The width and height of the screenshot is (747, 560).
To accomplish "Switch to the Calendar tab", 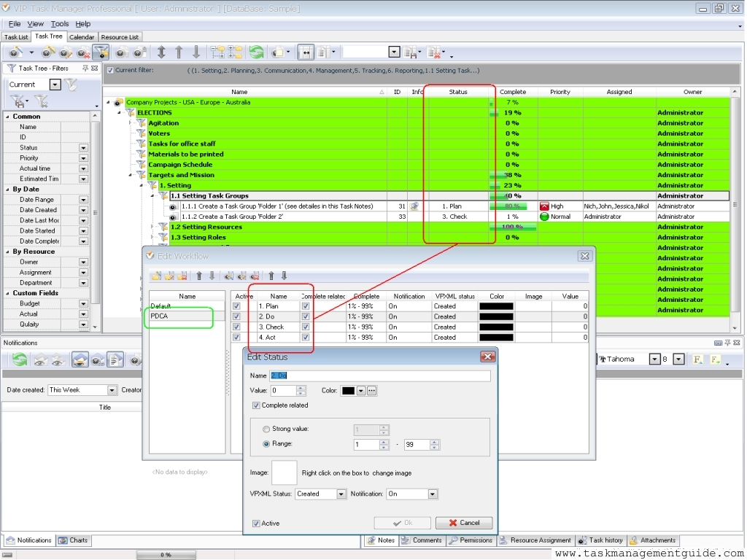I will pyautogui.click(x=82, y=37).
